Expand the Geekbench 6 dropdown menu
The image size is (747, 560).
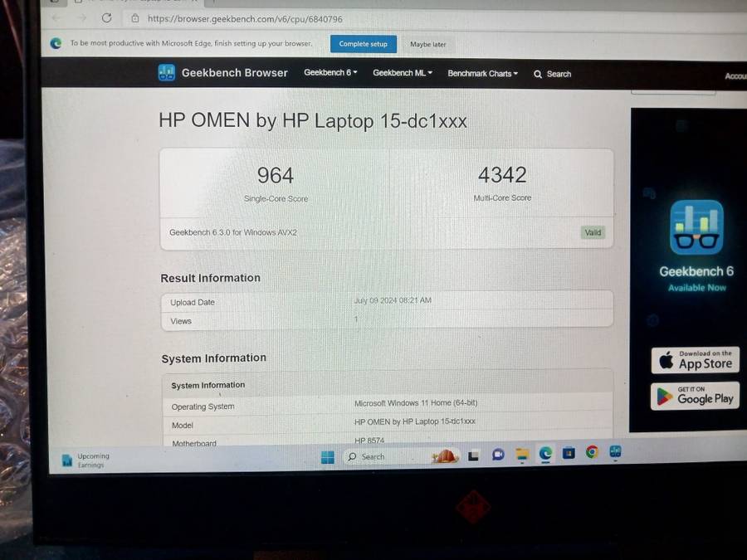pos(330,73)
